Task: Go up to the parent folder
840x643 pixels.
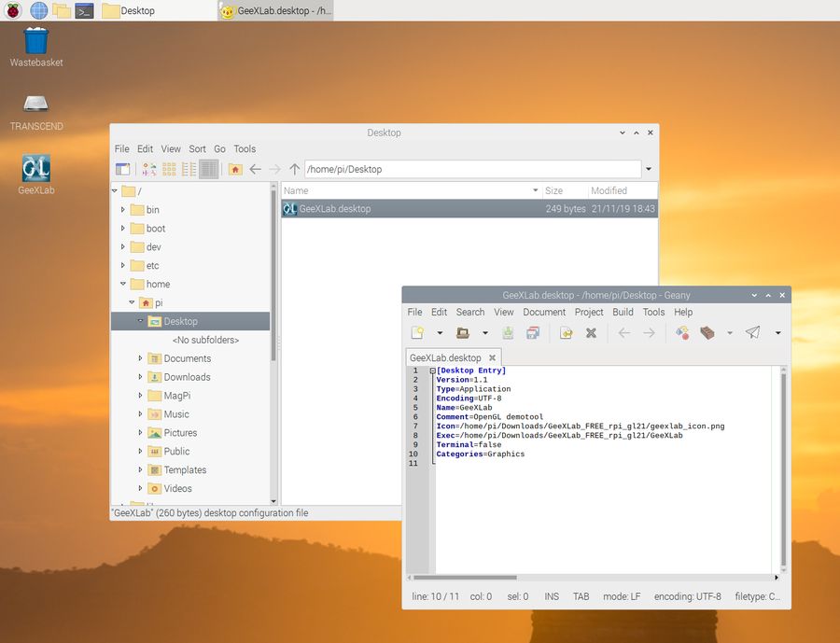Action: point(294,169)
